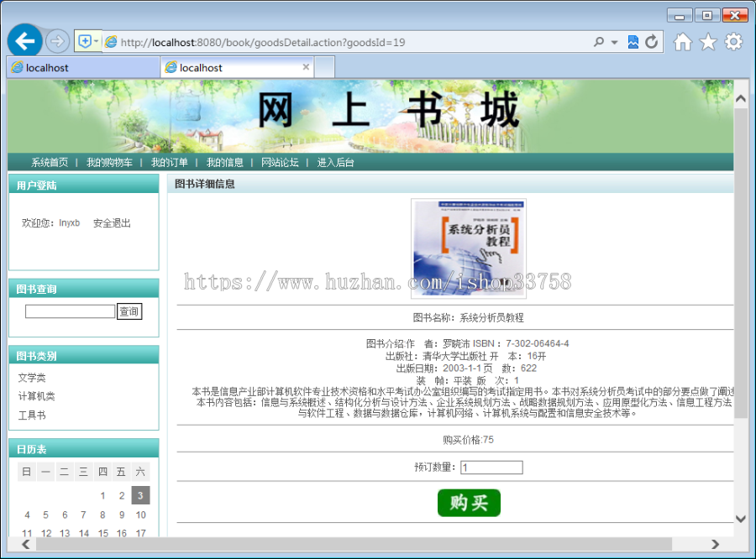Click the Home icon in the toolbar
756x559 pixels.
[x=682, y=41]
